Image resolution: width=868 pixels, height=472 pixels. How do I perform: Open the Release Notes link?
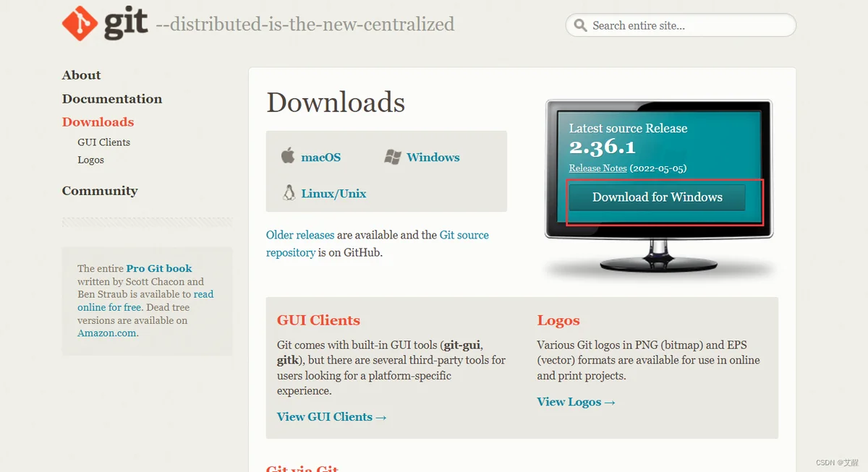pyautogui.click(x=597, y=168)
